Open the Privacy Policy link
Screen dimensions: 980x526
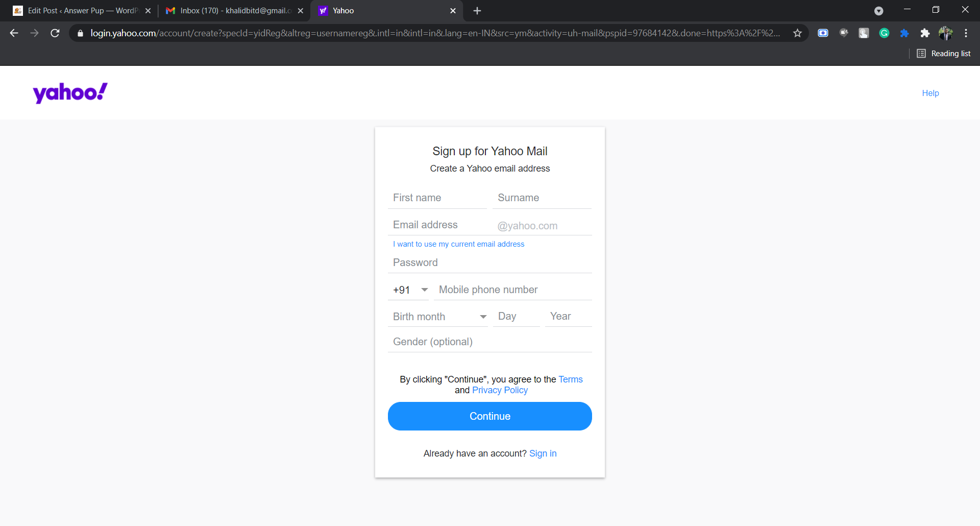click(x=500, y=390)
